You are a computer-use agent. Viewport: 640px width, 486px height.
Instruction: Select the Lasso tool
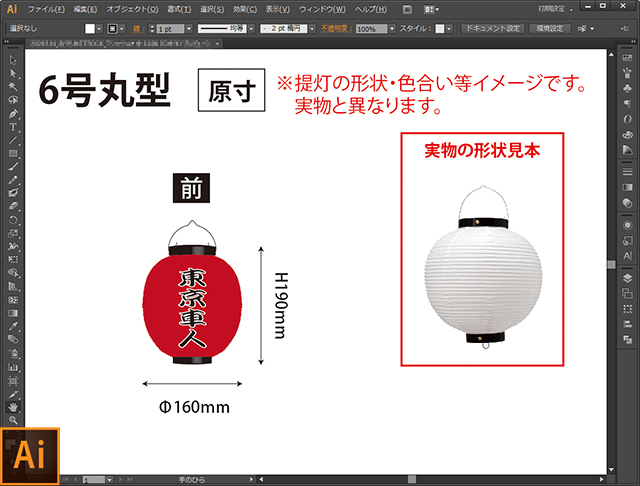pos(13,100)
